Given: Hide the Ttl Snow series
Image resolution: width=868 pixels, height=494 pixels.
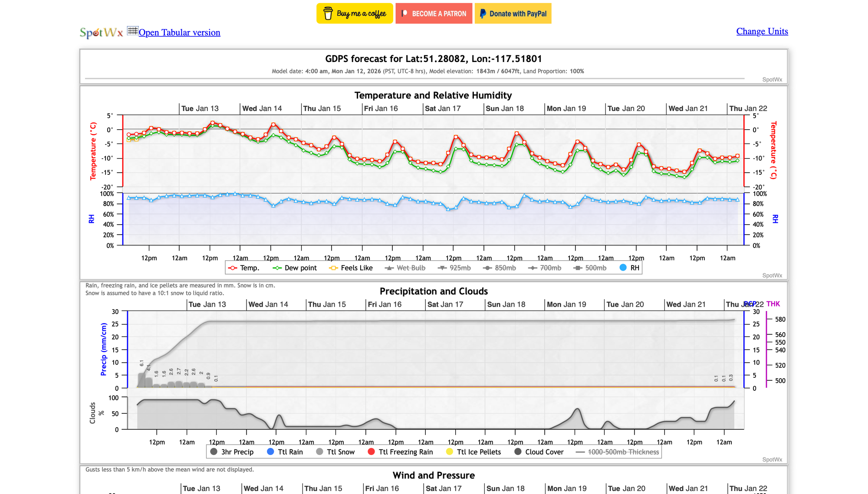Looking at the screenshot, I should pos(340,452).
